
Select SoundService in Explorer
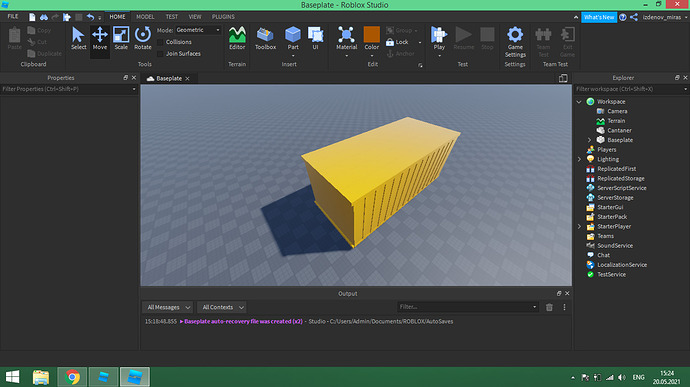pos(615,246)
